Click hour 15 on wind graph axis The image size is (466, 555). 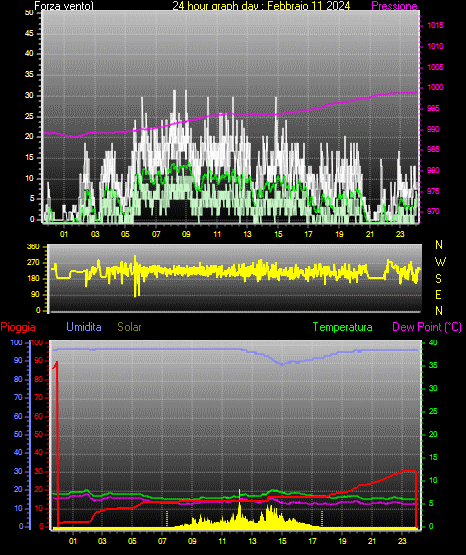click(x=278, y=234)
